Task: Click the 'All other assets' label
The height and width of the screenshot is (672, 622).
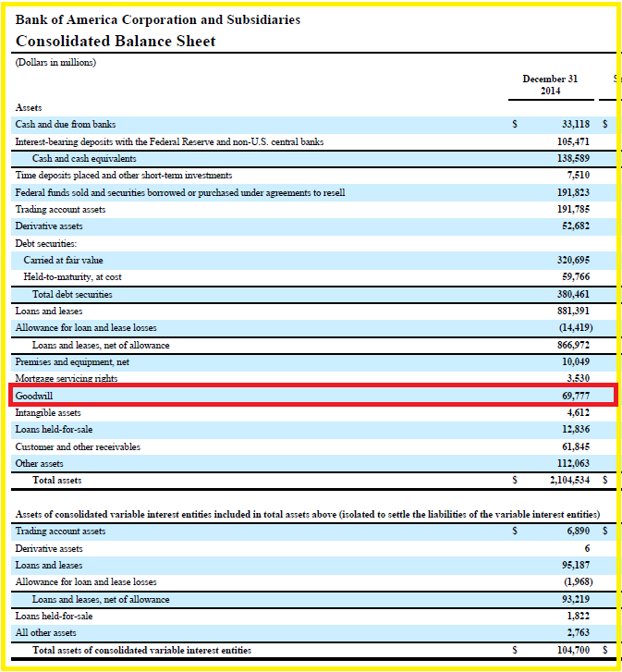Action: (x=46, y=632)
